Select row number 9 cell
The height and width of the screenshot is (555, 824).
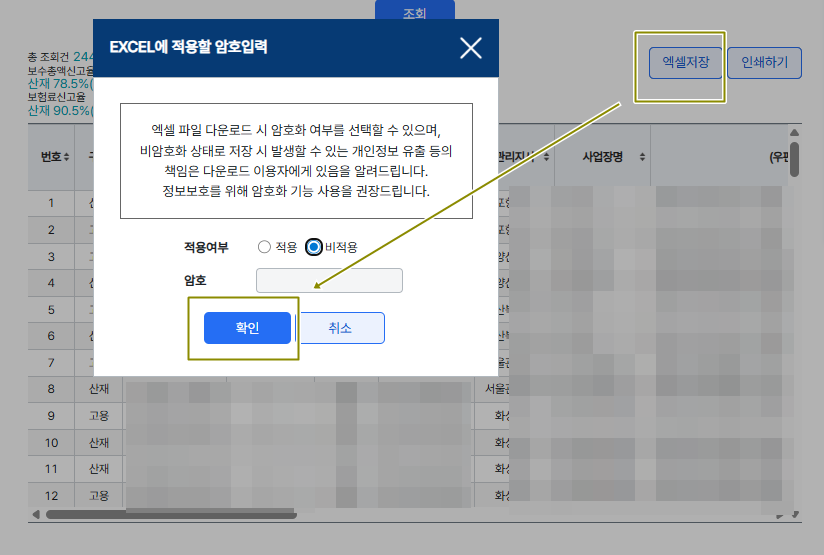51,416
